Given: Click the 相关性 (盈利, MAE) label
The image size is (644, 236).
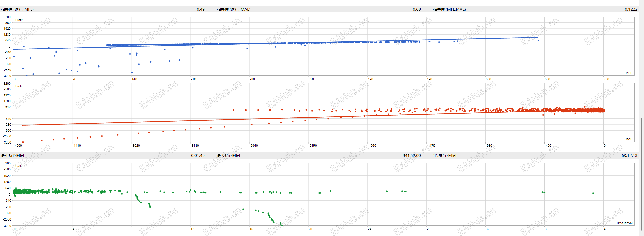Looking at the screenshot, I should (x=234, y=9).
